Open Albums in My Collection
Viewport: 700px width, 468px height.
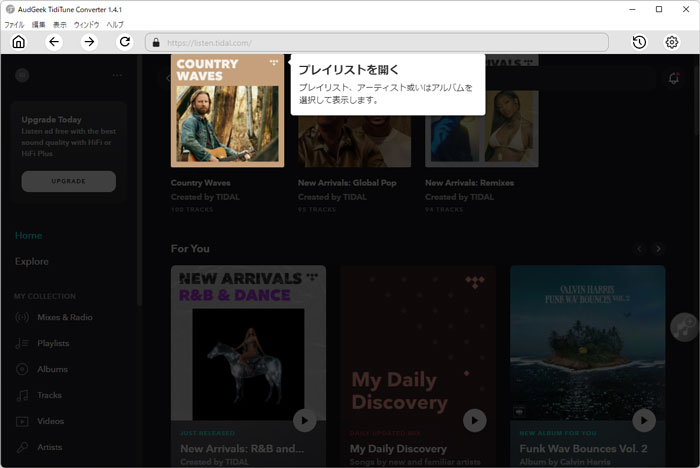coord(53,369)
